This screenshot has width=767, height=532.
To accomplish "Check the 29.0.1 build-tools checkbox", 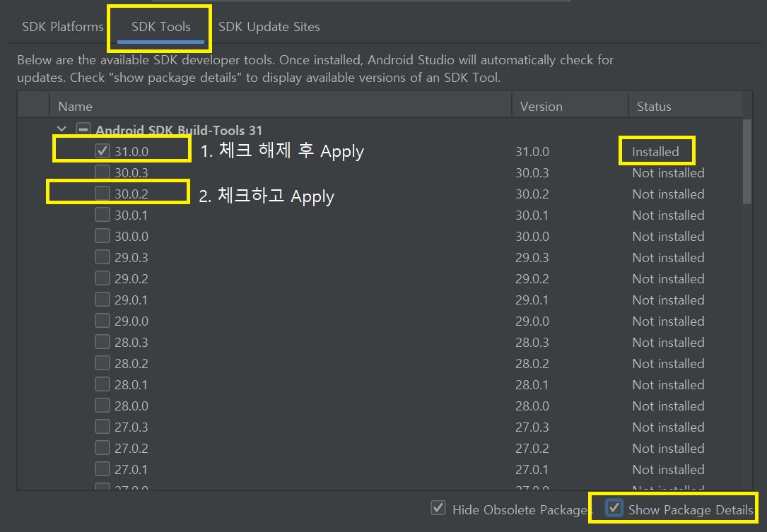I will 103,300.
